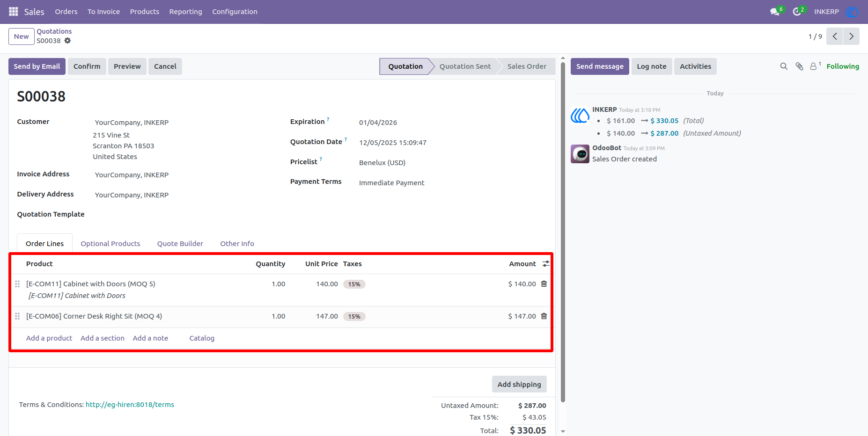868x436 pixels.
Task: Switch to the Other Info tab
Action: [x=237, y=244]
